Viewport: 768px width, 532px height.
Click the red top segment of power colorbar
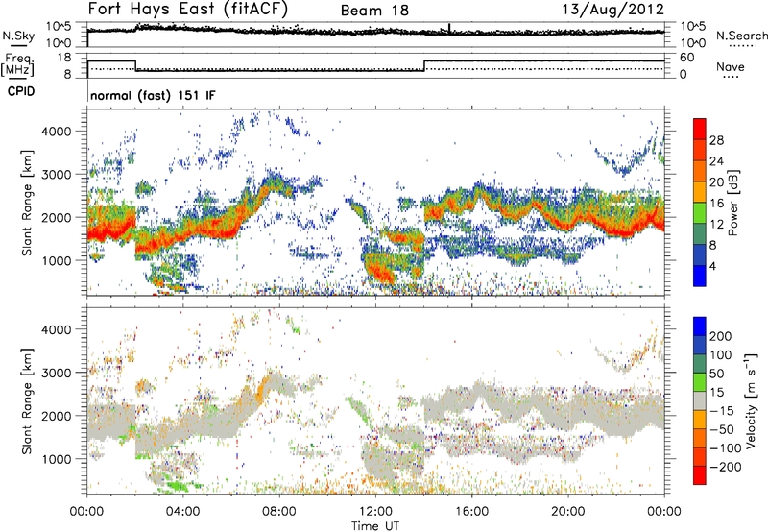click(x=700, y=130)
